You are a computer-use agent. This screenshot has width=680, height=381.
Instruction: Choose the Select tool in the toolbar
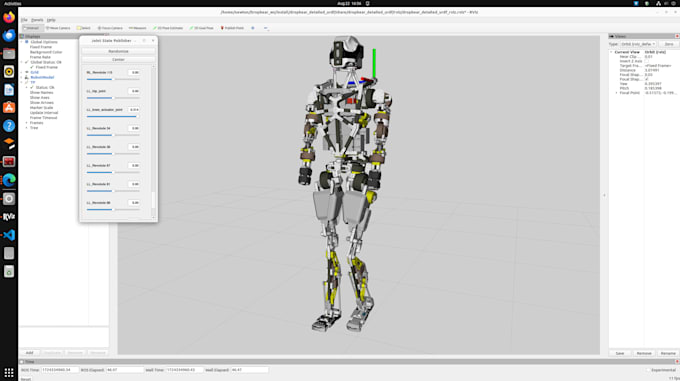tap(84, 28)
